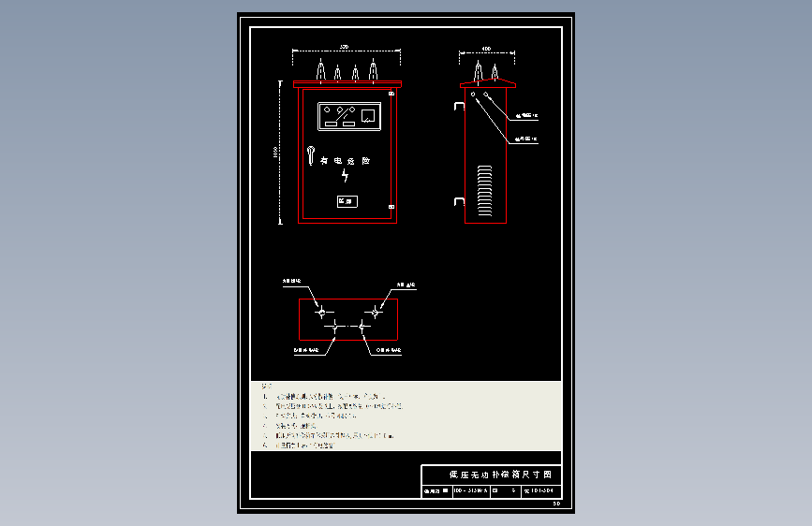
Task: Select the lower mounting bracket on the side view
Action: click(459, 201)
